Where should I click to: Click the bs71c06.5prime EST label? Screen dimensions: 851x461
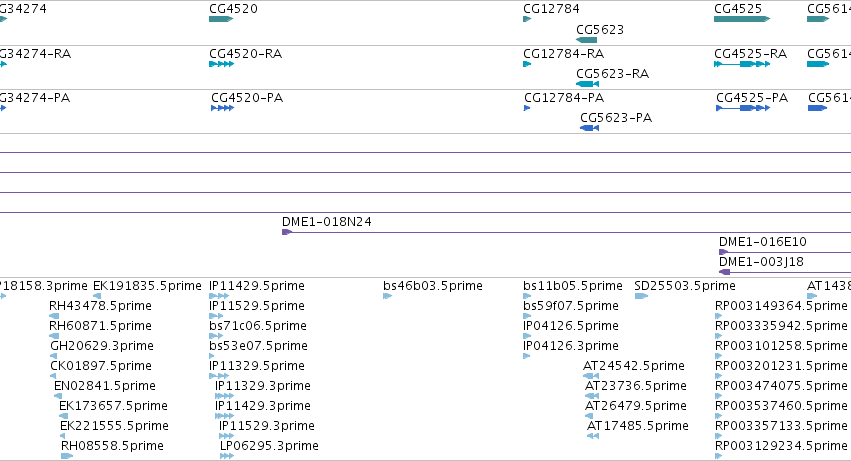tap(258, 326)
